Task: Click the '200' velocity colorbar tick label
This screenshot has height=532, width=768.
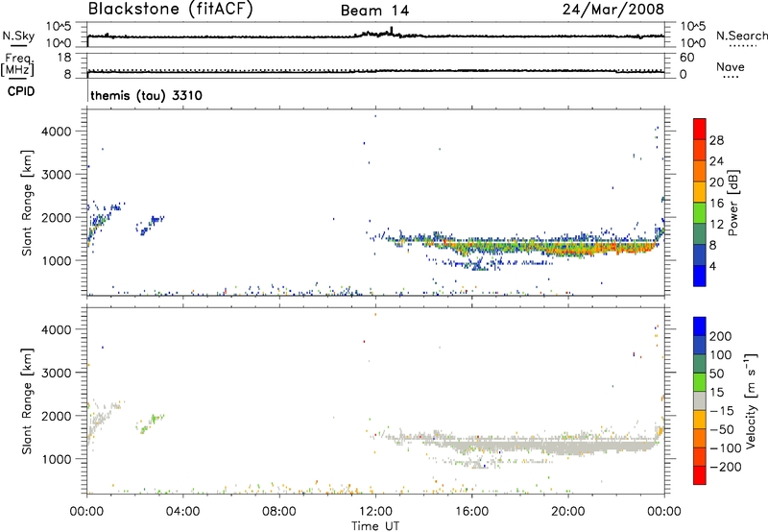Action: coord(721,336)
